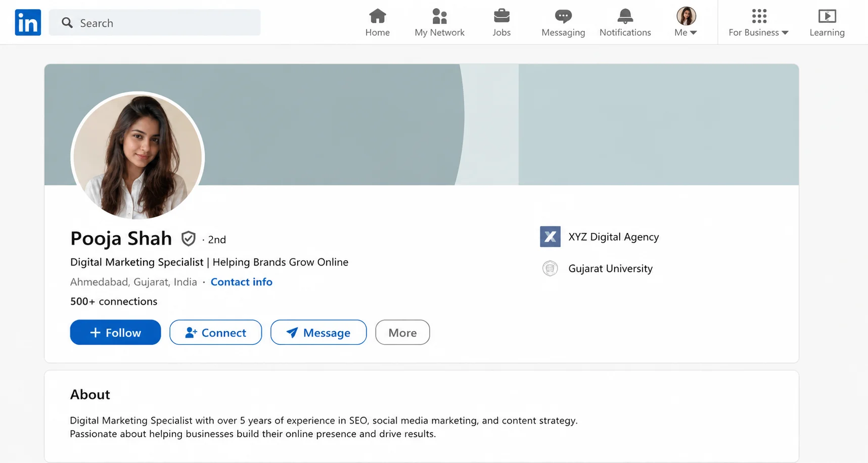
Task: Click the For Business grid icon
Action: pyautogui.click(x=759, y=16)
